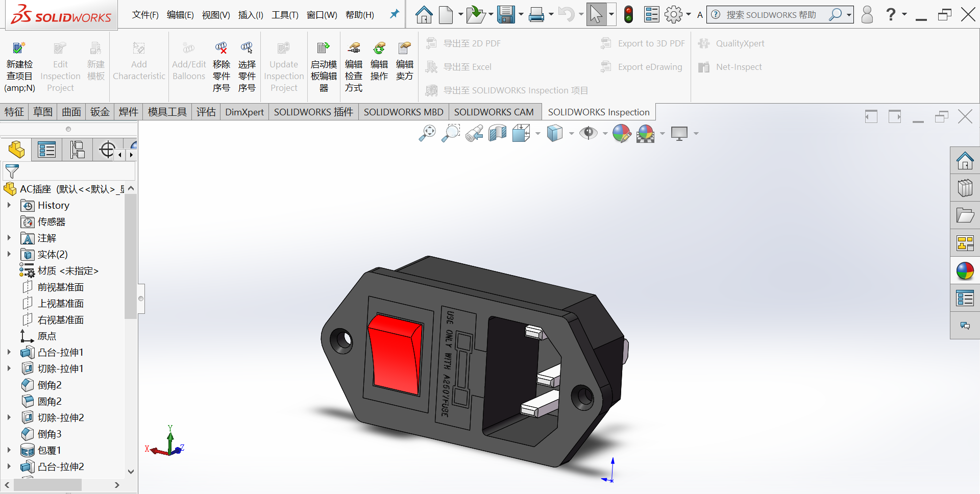Expand the History tree node
The width and height of the screenshot is (980, 494).
9,205
